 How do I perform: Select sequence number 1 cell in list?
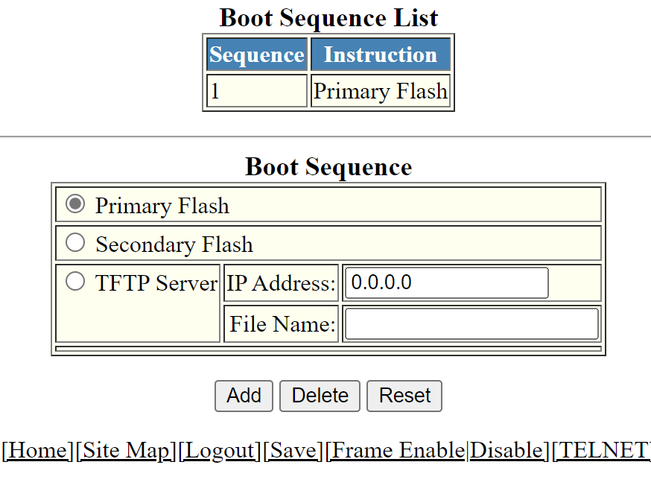click(x=256, y=91)
